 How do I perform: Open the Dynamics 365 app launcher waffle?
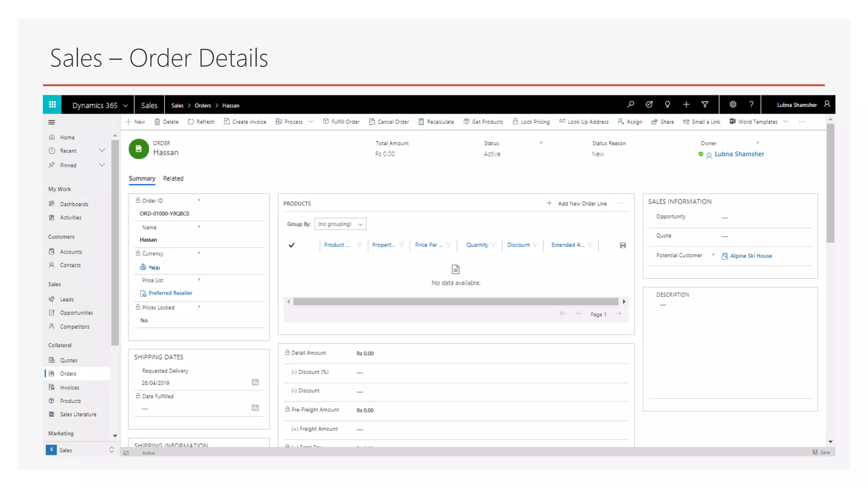pos(52,105)
